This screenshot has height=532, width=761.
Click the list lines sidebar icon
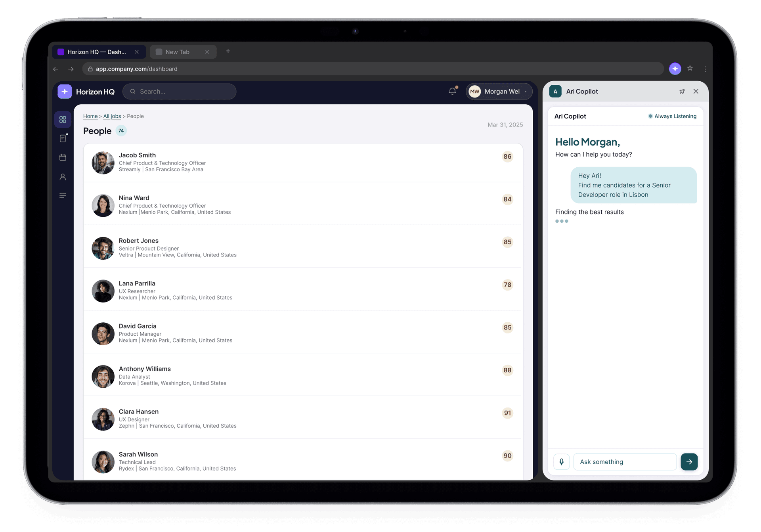point(63,195)
